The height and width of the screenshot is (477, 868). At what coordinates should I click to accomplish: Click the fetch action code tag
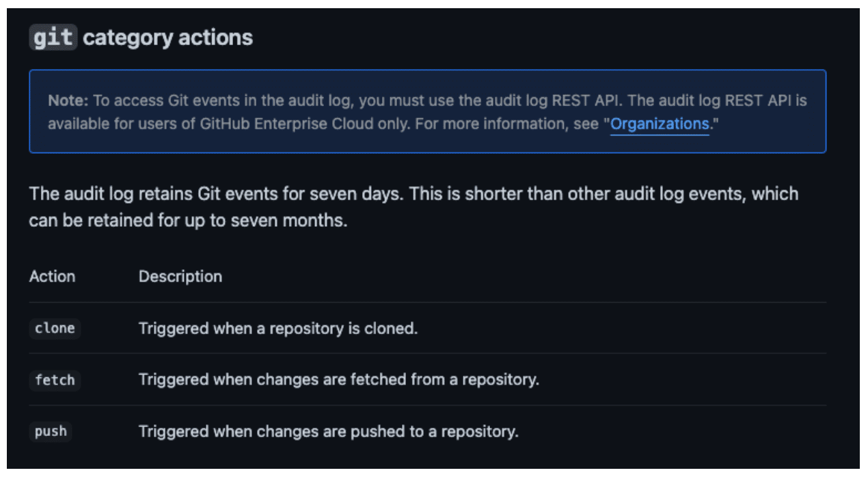(x=55, y=380)
